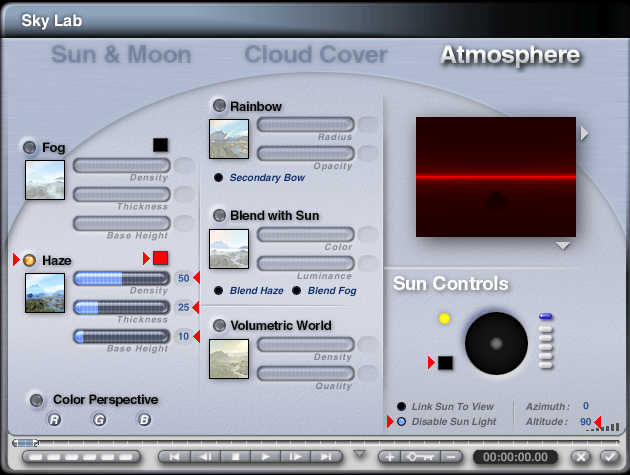The width and height of the screenshot is (630, 475).
Task: Check the Secondary Bow option
Action: coord(219,177)
